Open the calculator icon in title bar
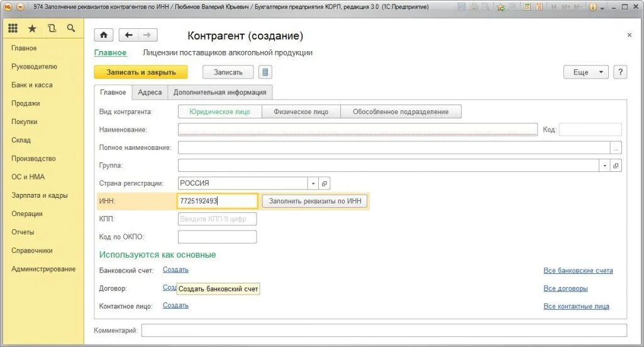The height and width of the screenshot is (347, 644). tap(527, 7)
